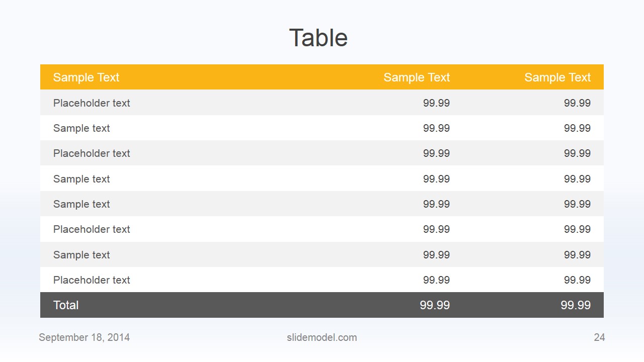Select "Placeholder text" in the third data row
Image resolution: width=644 pixels, height=362 pixels.
pyautogui.click(x=92, y=153)
